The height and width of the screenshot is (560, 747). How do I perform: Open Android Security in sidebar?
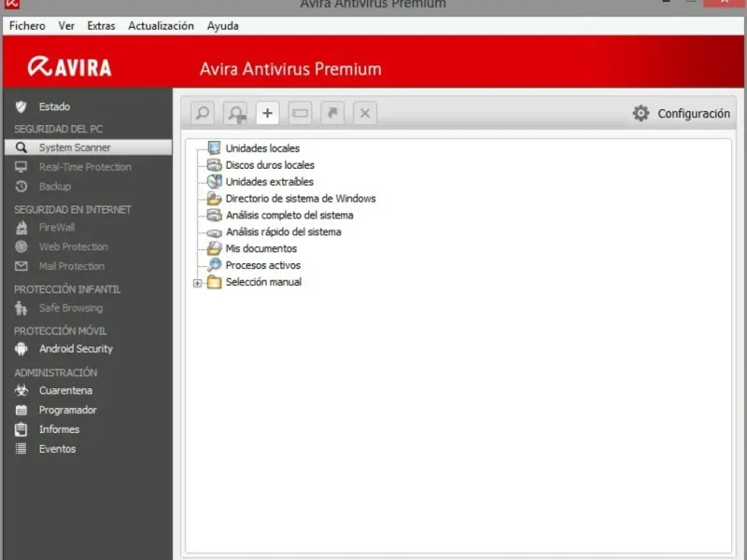[x=76, y=349]
